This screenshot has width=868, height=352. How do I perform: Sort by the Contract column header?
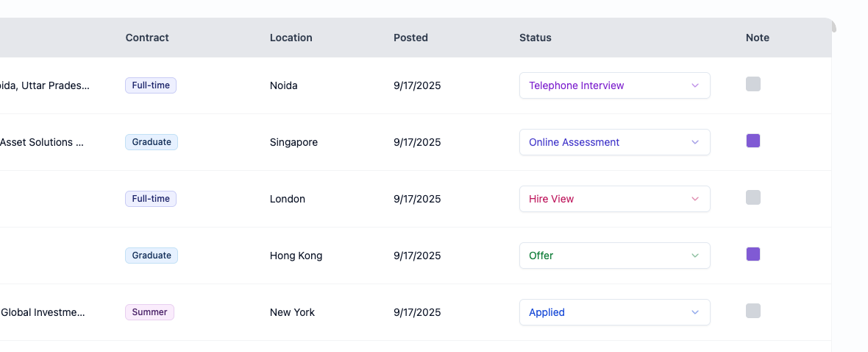coord(147,38)
